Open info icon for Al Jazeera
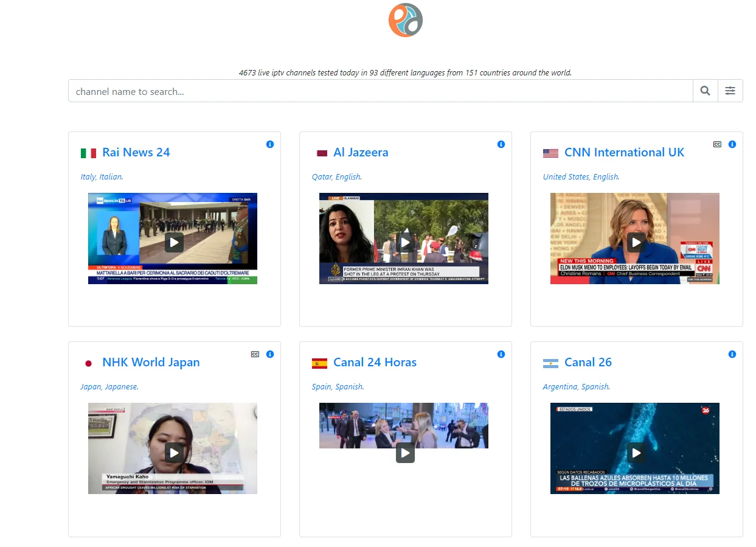The image size is (756, 547). click(501, 144)
